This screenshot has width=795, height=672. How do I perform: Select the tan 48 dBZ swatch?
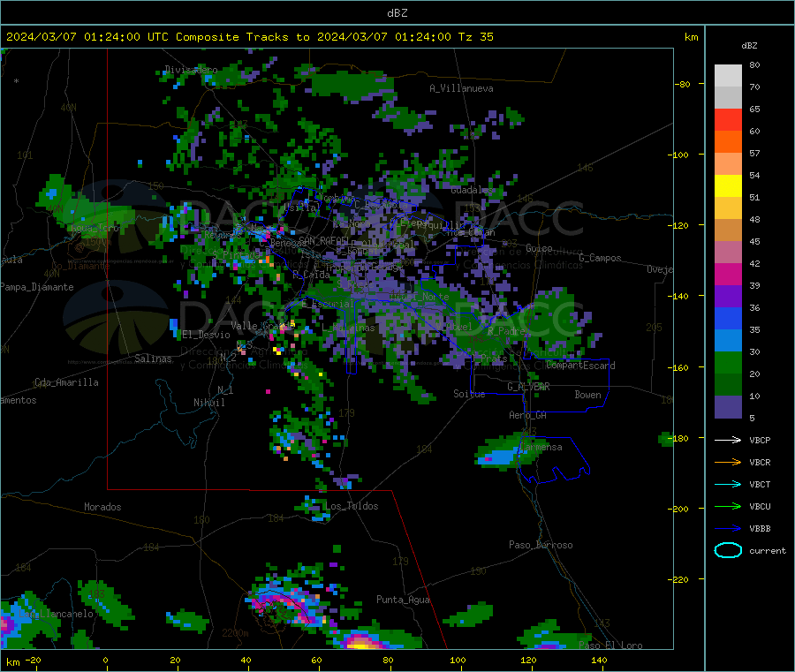[x=728, y=230]
